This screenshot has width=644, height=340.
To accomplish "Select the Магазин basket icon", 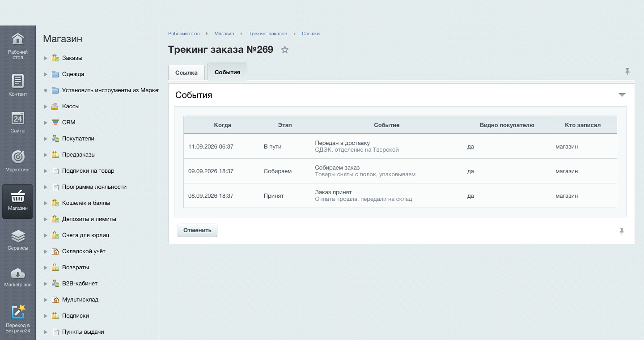I will click(x=17, y=196).
